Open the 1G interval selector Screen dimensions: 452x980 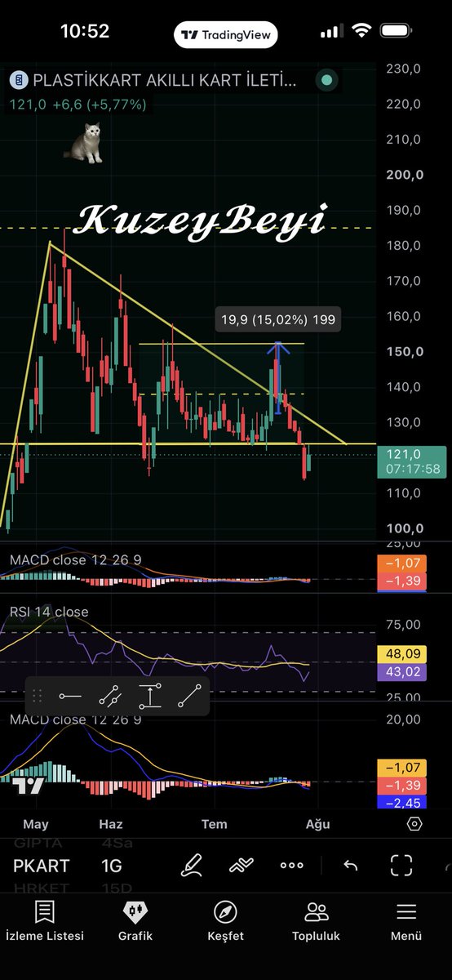(112, 866)
